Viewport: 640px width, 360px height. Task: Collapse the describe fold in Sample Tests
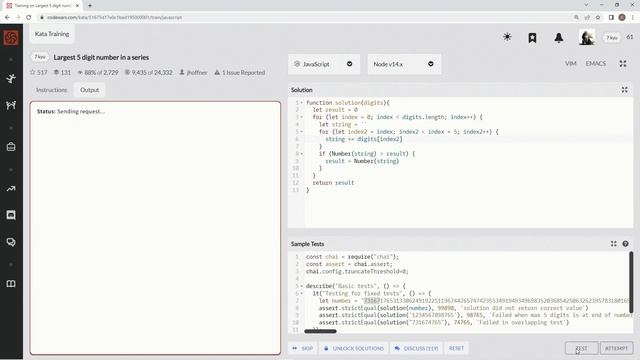tap(302, 286)
